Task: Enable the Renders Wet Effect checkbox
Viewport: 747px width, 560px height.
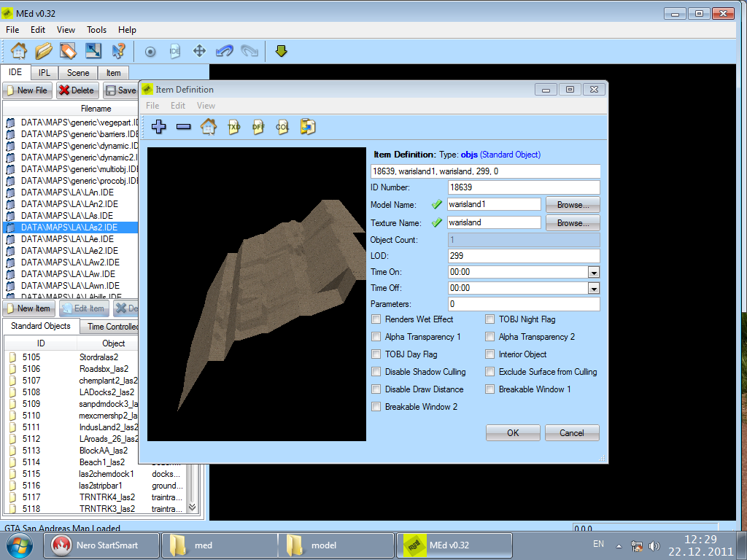Action: (x=376, y=319)
